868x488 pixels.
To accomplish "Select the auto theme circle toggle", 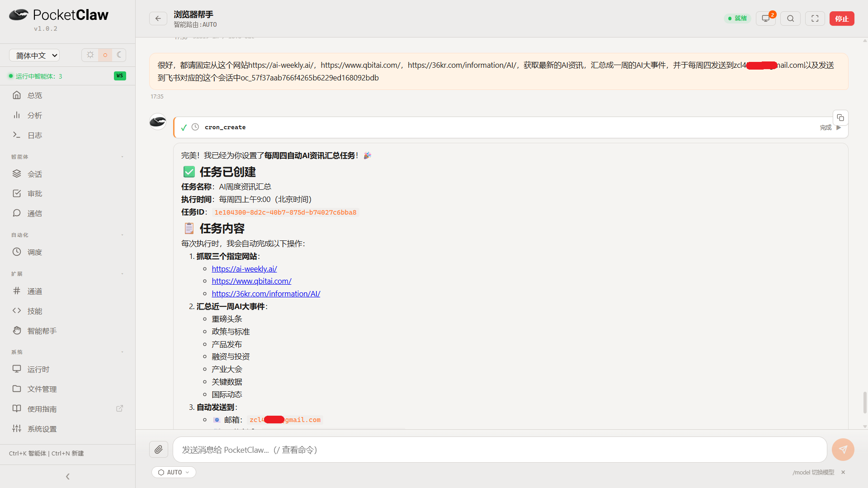I will coord(105,55).
